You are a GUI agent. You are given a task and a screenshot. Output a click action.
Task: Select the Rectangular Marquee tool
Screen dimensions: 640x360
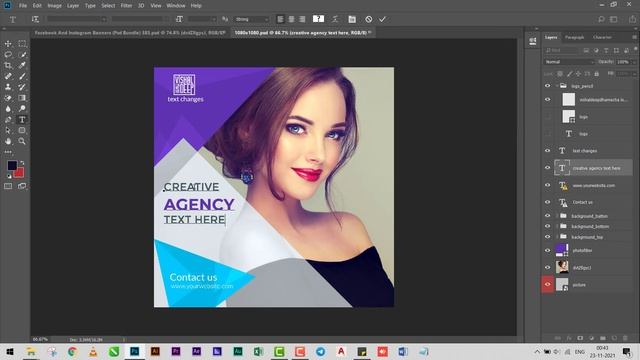point(22,44)
